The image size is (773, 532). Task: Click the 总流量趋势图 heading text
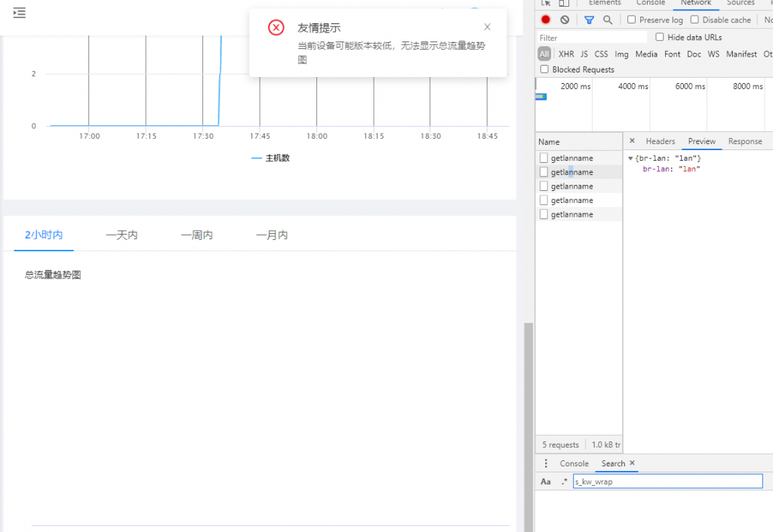coord(53,275)
